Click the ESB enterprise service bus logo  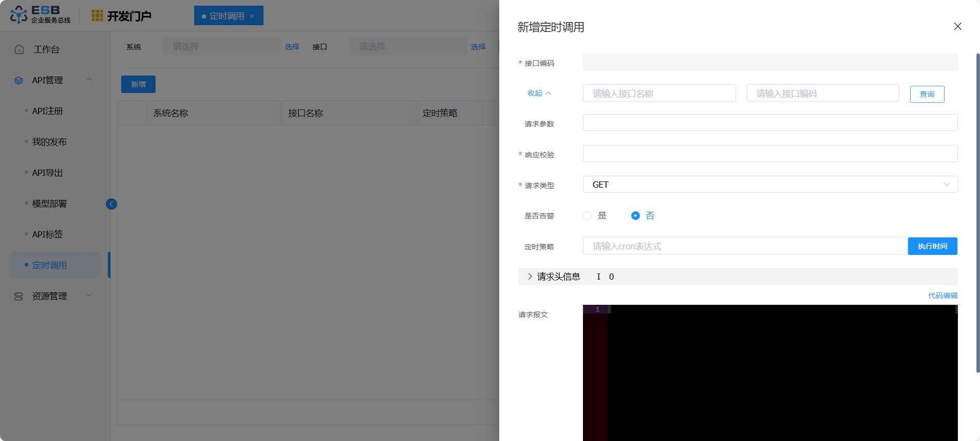40,15
